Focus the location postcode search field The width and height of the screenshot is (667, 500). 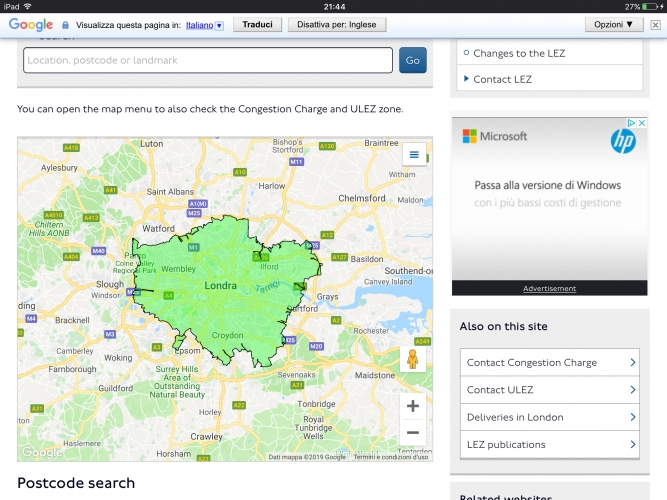tap(208, 60)
